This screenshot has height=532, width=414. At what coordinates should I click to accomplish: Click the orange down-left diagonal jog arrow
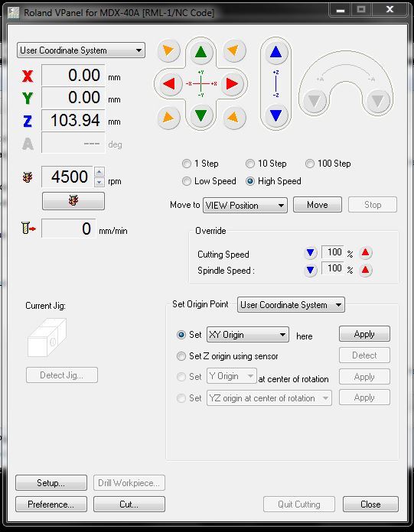(169, 118)
